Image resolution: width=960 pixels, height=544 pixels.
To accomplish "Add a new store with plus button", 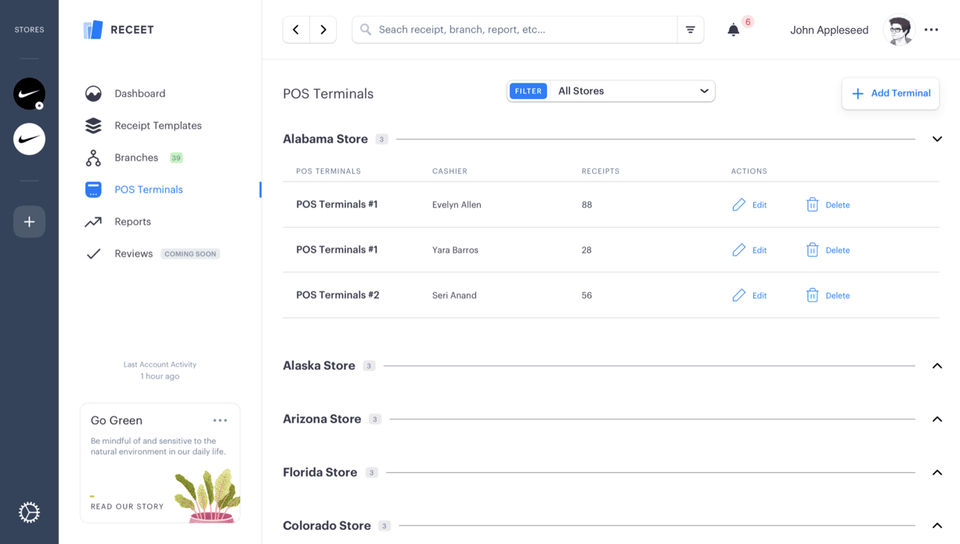I will [x=29, y=222].
